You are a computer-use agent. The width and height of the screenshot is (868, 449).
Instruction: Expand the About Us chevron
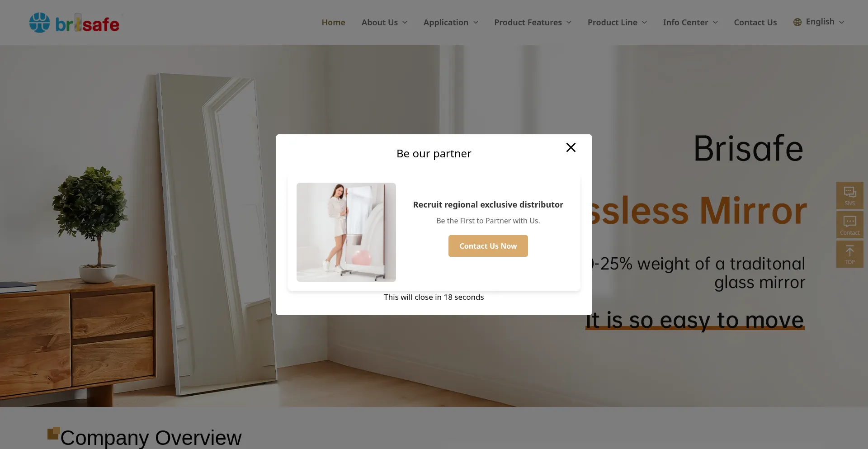coord(405,23)
